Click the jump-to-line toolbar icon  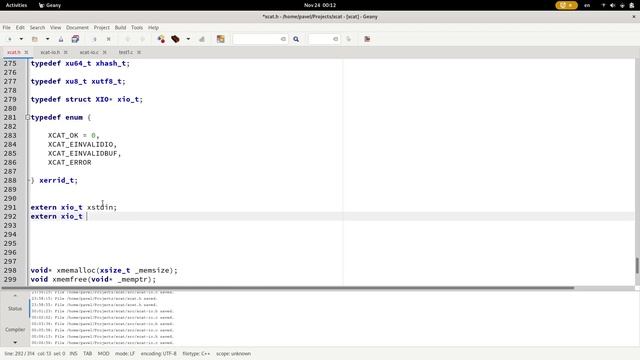point(348,39)
